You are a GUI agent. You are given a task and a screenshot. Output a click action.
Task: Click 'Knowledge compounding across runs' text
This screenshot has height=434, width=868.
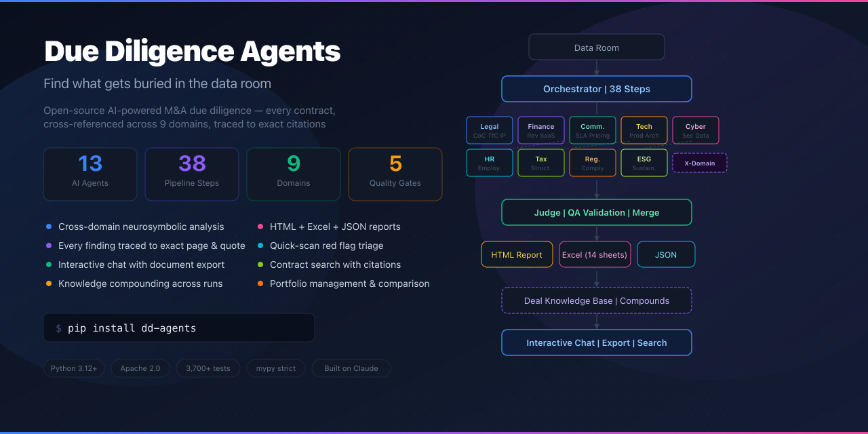pos(140,283)
